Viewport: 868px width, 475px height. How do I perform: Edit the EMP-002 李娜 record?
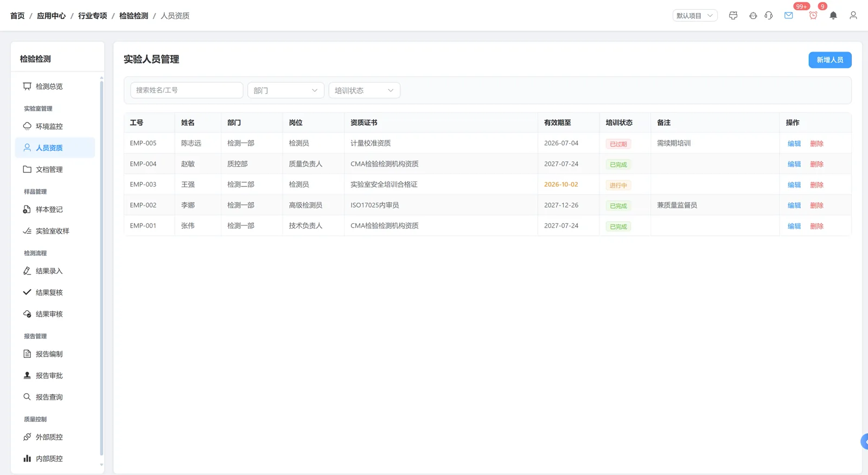pos(794,206)
